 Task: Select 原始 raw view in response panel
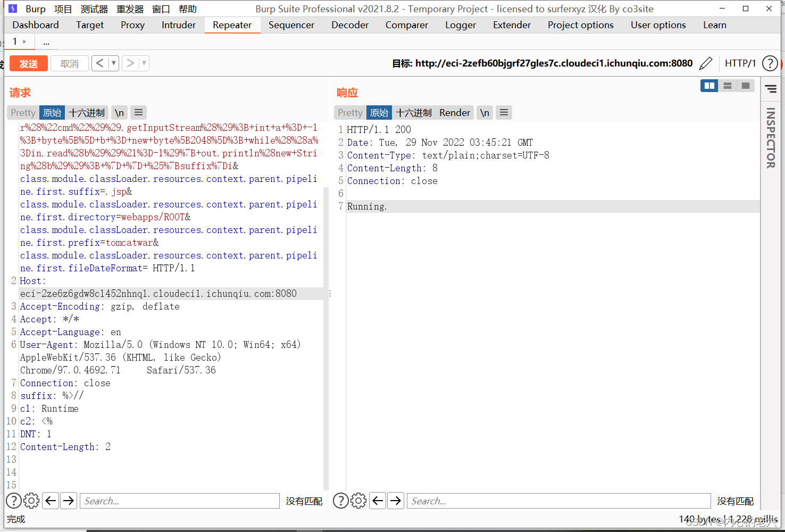point(379,113)
